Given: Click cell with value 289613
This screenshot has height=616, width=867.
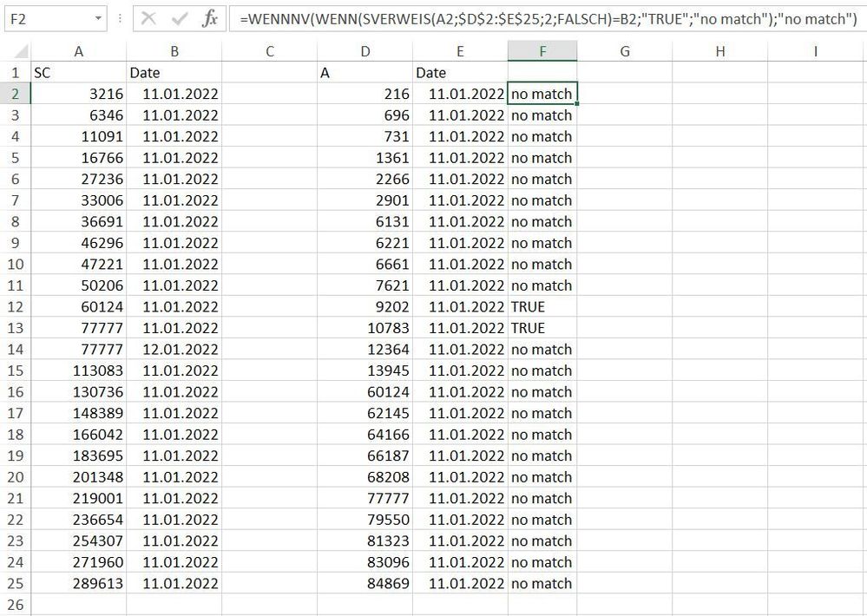Looking at the screenshot, I should tap(78, 583).
